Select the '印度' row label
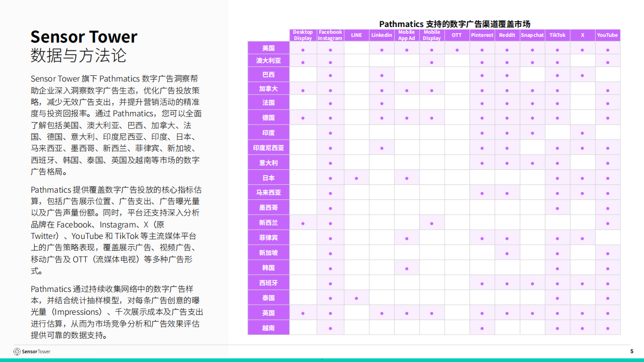The height and width of the screenshot is (362, 644). click(x=269, y=133)
